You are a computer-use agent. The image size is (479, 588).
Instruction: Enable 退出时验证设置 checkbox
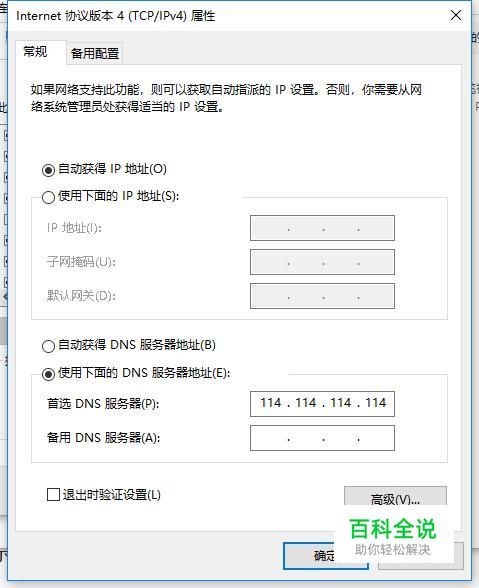click(x=53, y=495)
